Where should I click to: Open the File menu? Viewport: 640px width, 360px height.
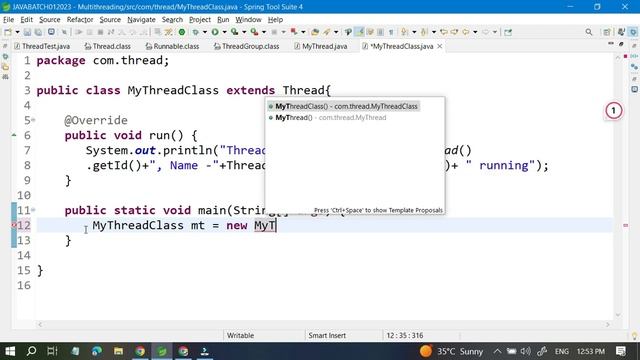pyautogui.click(x=8, y=20)
